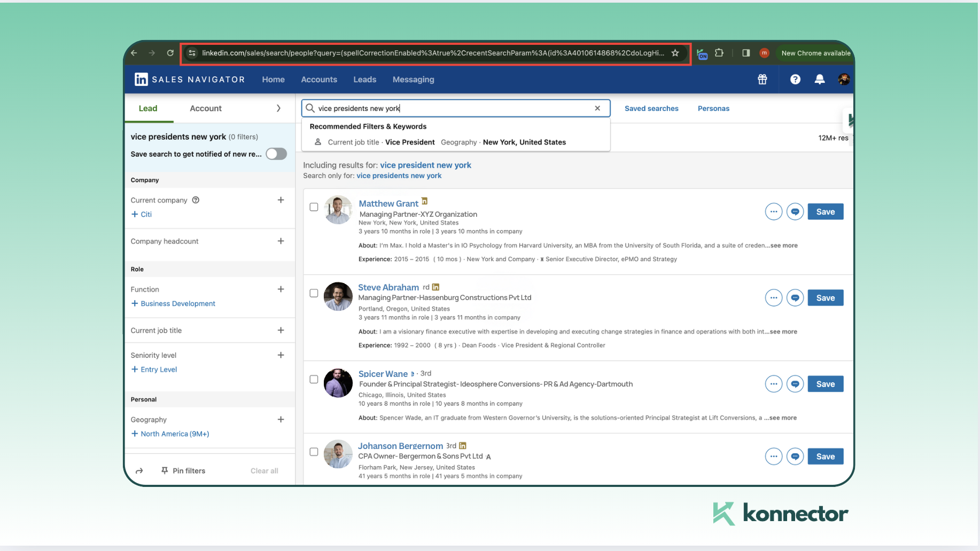
Task: Open Accounts in the navigation bar
Action: point(319,80)
